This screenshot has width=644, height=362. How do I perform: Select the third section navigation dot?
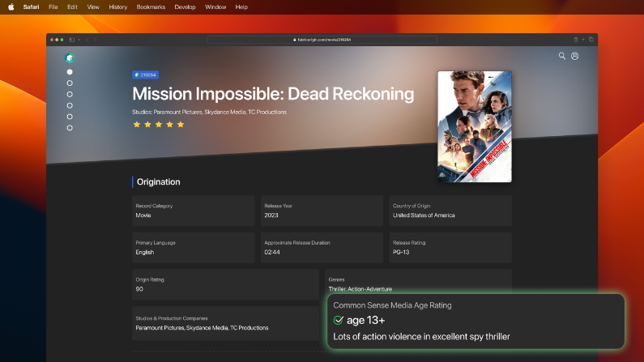pyautogui.click(x=70, y=95)
